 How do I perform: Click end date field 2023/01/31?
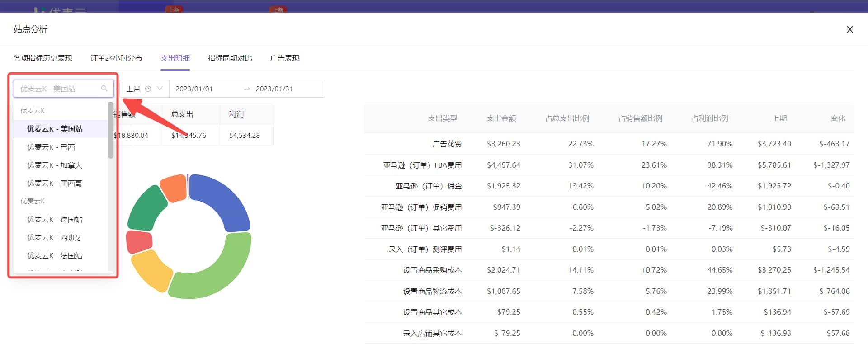point(274,89)
